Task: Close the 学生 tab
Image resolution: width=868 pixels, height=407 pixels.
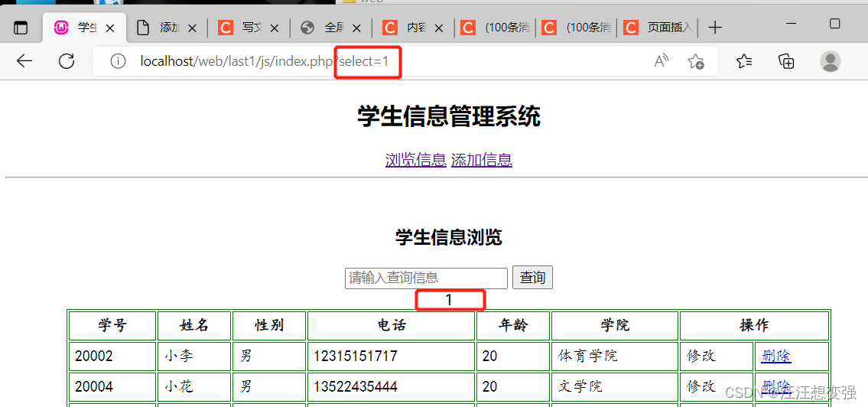Action: point(109,28)
